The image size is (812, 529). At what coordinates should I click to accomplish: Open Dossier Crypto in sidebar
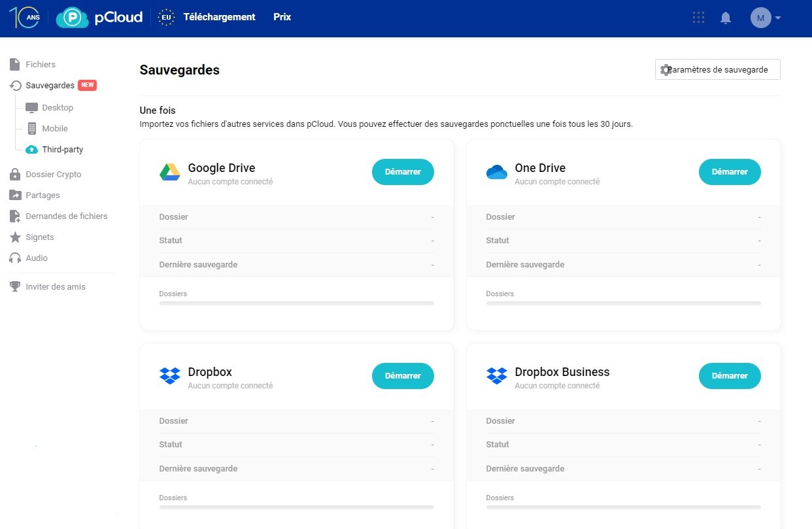coord(54,175)
